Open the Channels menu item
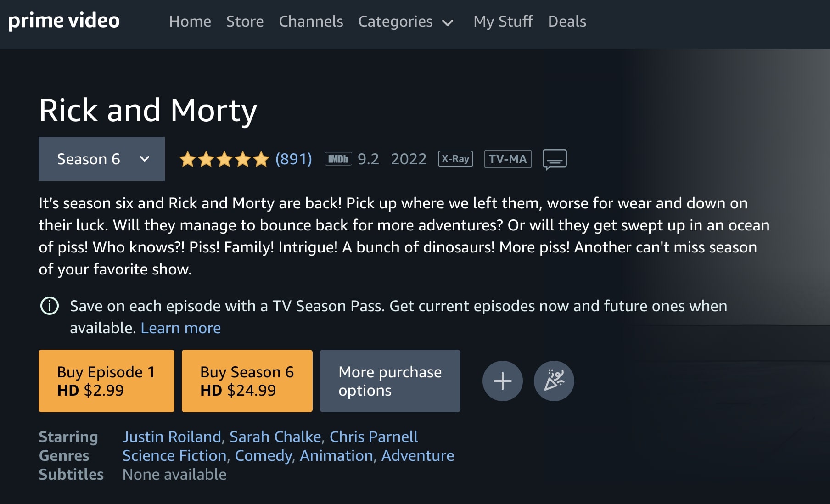This screenshot has height=504, width=830. click(x=311, y=22)
